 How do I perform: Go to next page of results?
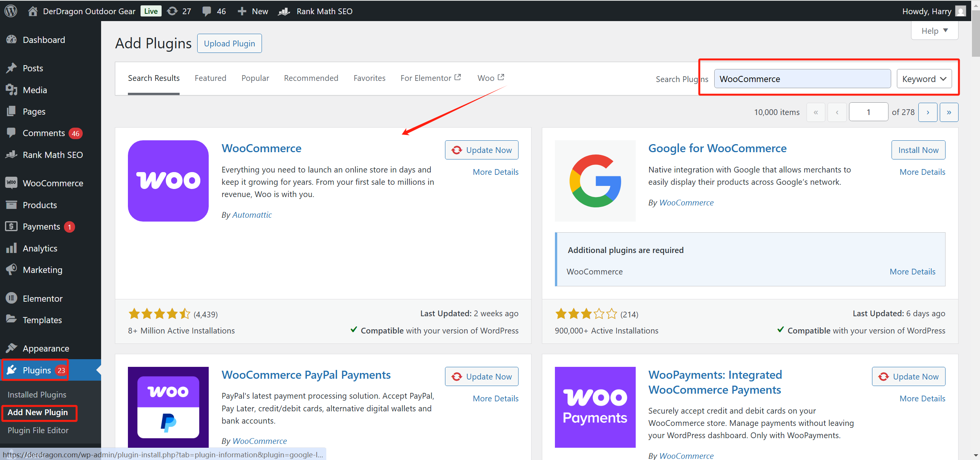tap(928, 112)
